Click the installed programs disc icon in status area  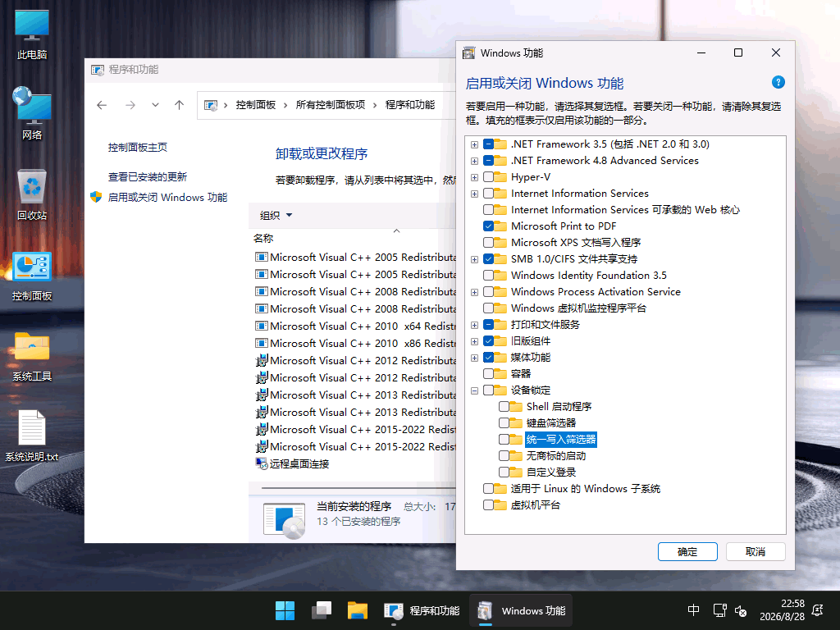click(285, 521)
